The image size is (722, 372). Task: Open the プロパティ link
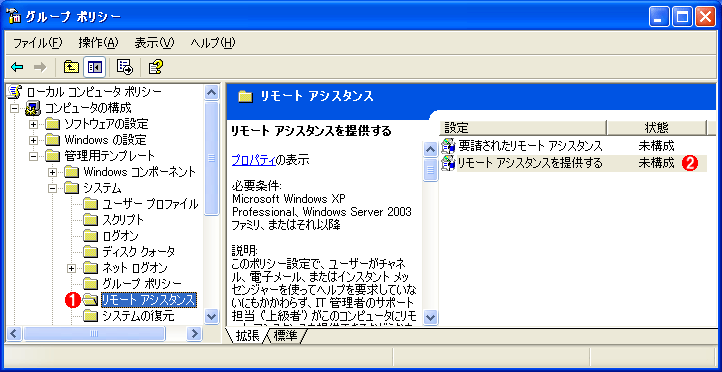point(253,160)
